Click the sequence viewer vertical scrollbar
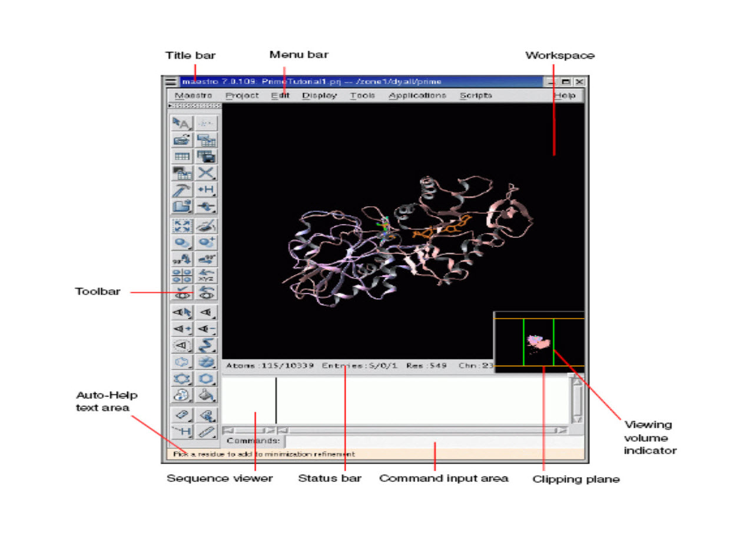 click(577, 400)
